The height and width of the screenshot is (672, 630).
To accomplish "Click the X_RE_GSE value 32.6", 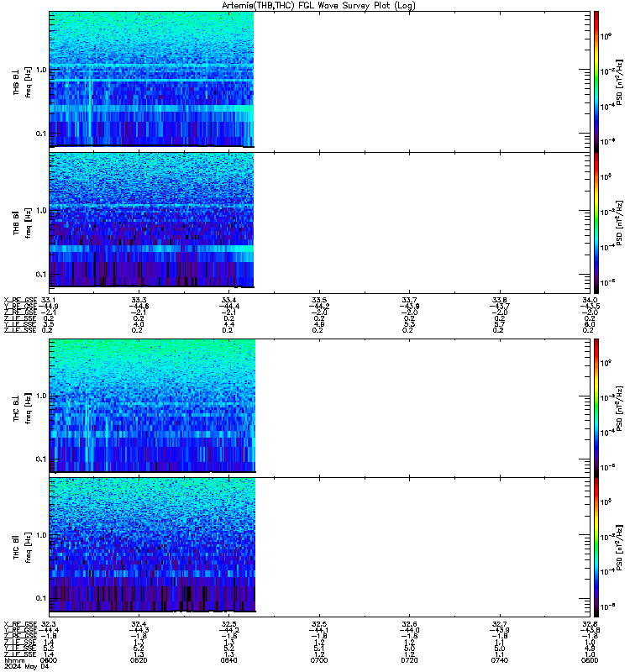I will coord(409,624).
